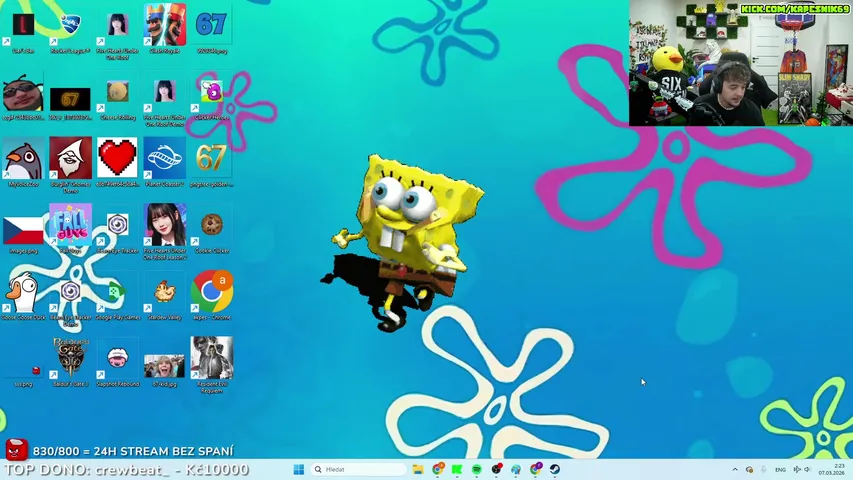853x480 pixels.
Task: Open the Beam Eye Tracker shortcut
Action: point(118,231)
